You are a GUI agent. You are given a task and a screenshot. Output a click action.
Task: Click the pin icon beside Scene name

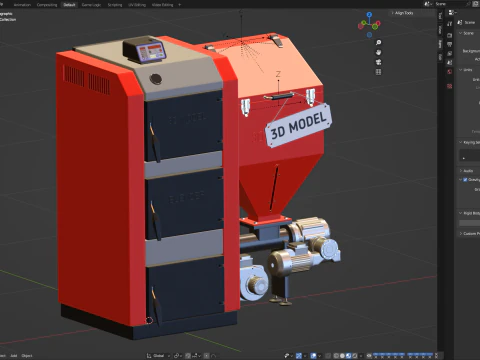coord(467,4)
